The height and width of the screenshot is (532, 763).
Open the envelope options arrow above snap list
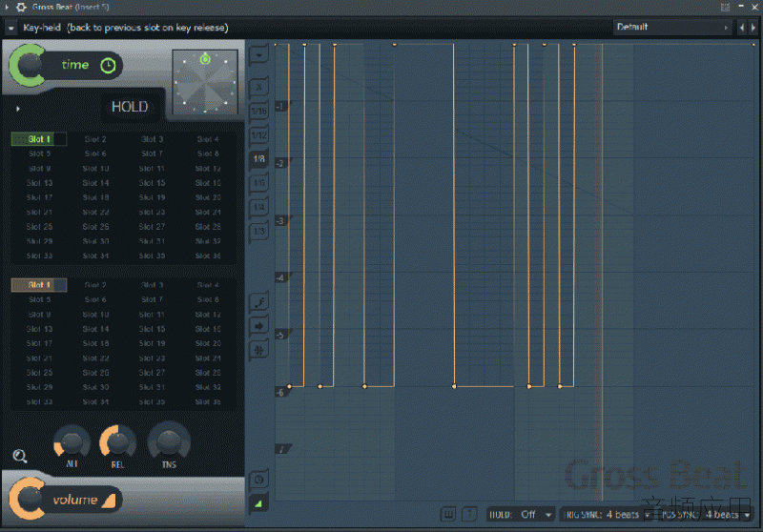coord(258,55)
